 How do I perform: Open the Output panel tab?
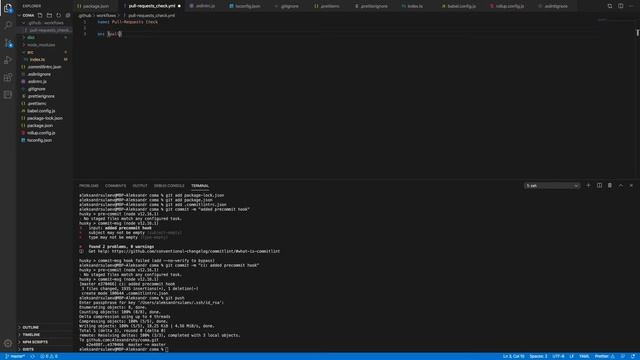[140, 186]
